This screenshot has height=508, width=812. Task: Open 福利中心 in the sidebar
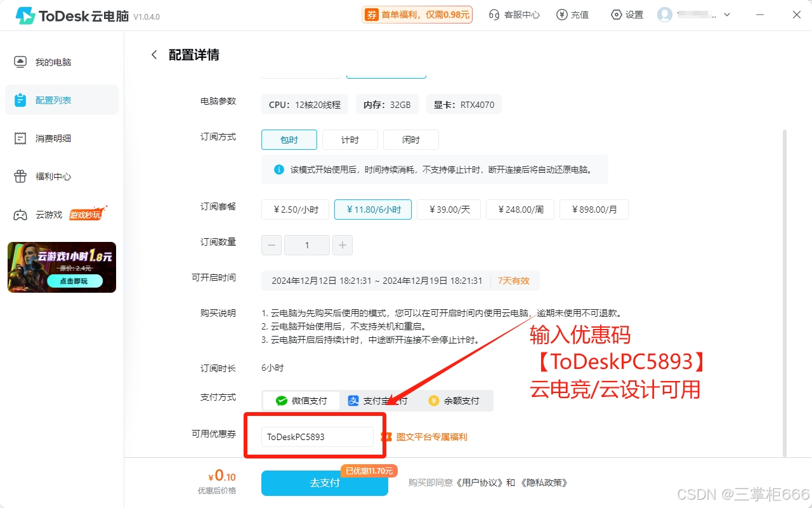point(62,177)
